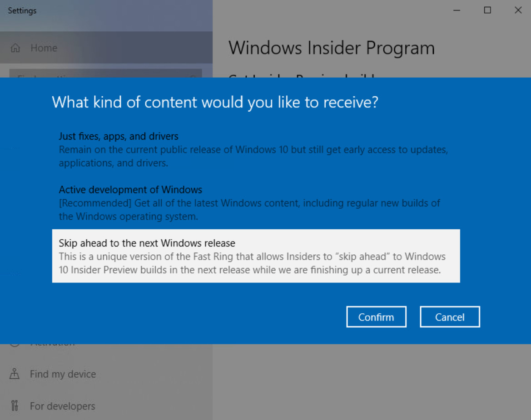Cancel the content dialog
Viewport: 531px width, 420px height.
click(x=450, y=317)
